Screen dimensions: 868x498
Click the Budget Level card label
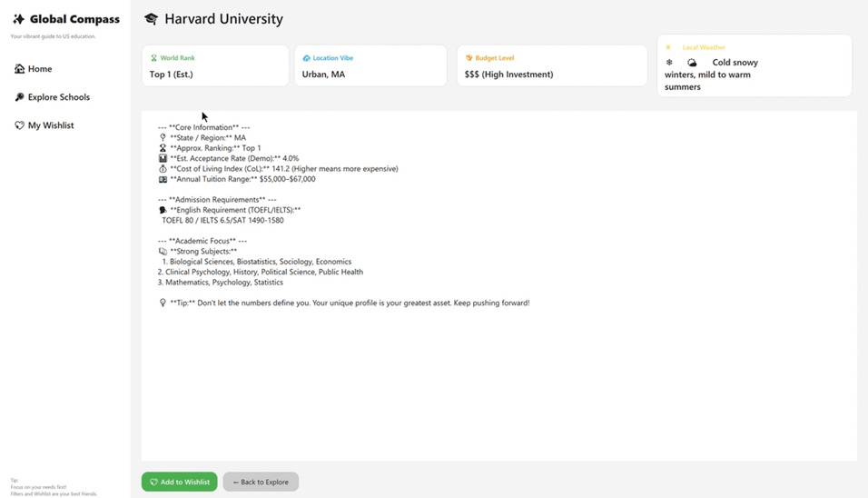(x=494, y=57)
